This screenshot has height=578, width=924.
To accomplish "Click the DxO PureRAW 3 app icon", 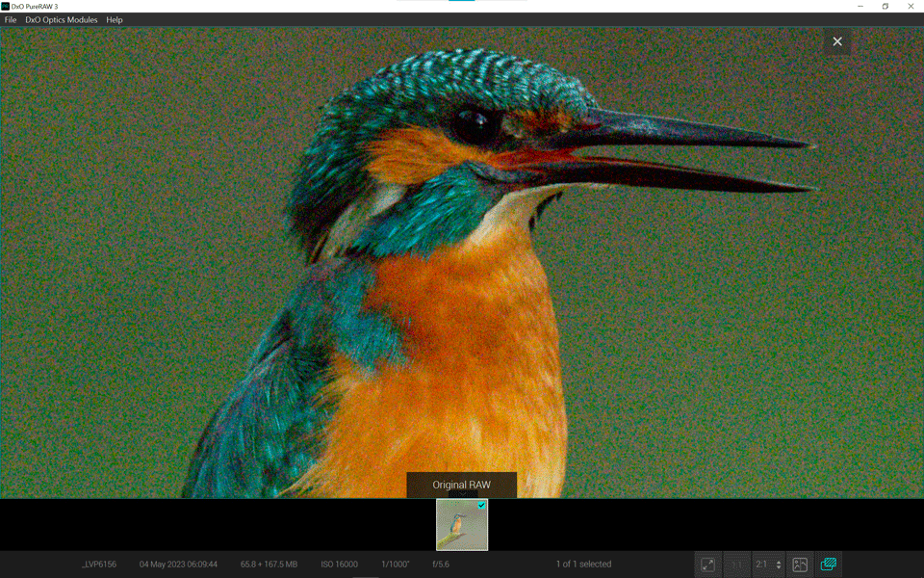I will (6, 6).
